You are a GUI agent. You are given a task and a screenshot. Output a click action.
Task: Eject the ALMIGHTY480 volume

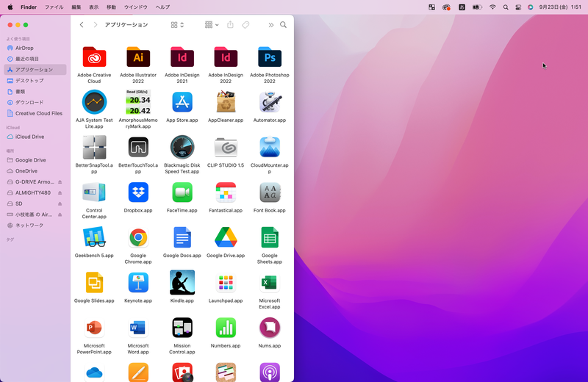[x=60, y=192]
